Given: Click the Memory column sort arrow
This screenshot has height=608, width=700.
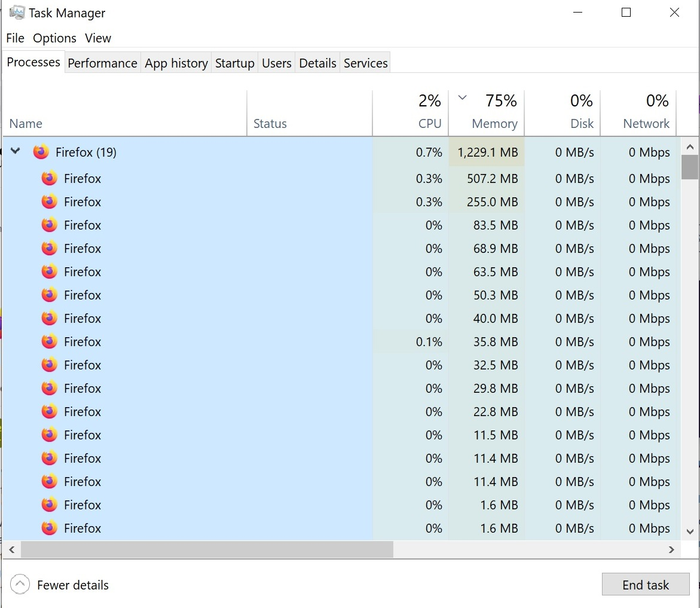Looking at the screenshot, I should click(x=461, y=99).
